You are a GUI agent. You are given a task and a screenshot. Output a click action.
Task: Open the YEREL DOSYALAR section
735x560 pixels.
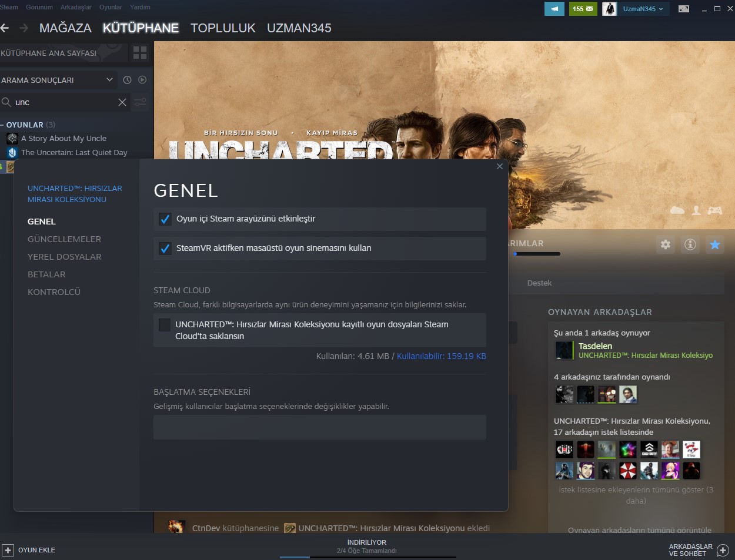pos(65,257)
